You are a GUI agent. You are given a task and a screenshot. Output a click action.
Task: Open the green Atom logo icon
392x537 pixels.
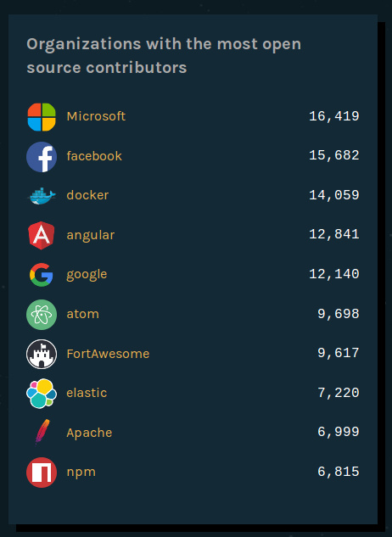pos(42,315)
